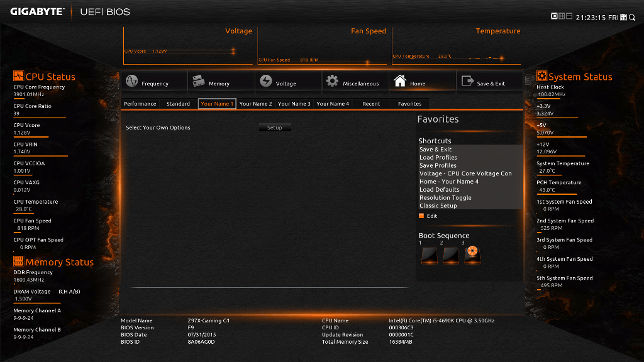The height and width of the screenshot is (362, 644).
Task: Select the Your Name 3 tab
Action: pyautogui.click(x=294, y=104)
